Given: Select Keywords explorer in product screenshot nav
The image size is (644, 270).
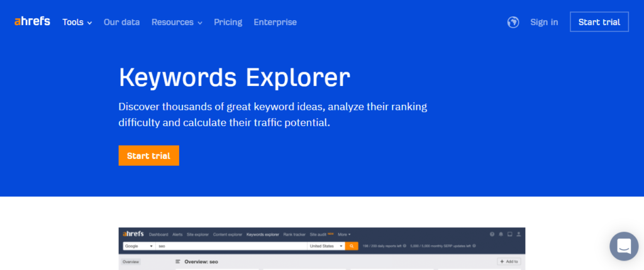Looking at the screenshot, I should pos(263,235).
